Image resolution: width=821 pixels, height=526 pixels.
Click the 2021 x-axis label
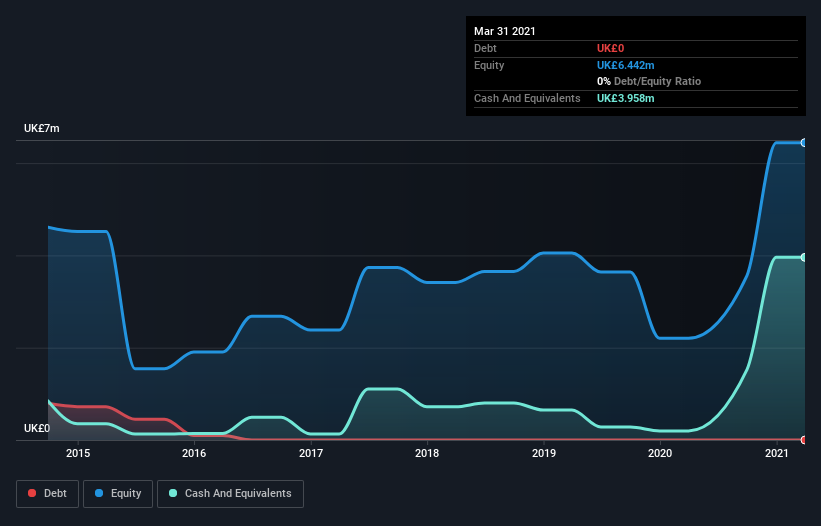tap(777, 453)
